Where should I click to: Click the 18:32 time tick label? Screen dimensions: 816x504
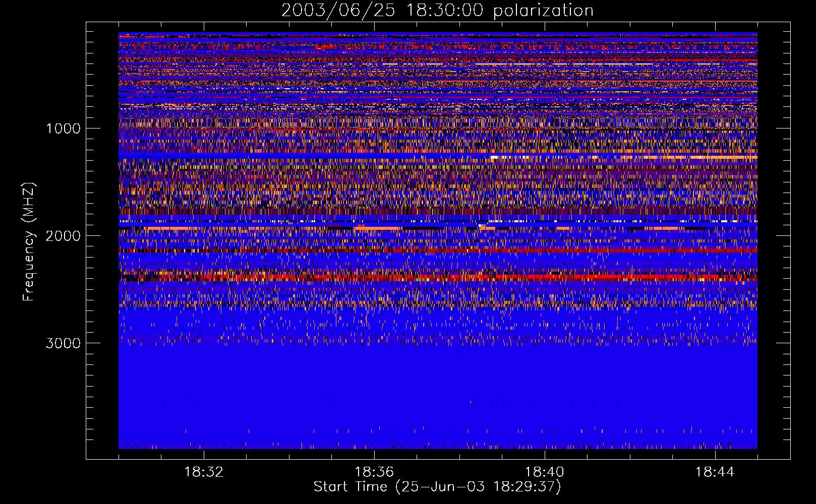coord(204,472)
